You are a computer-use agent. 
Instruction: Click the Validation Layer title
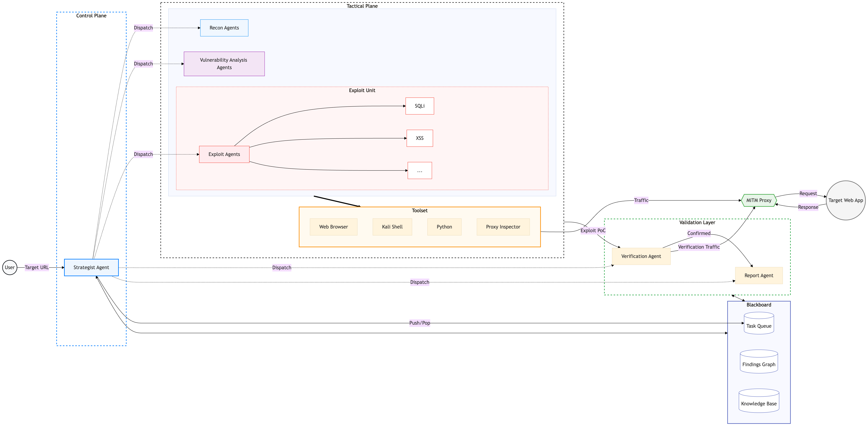(x=697, y=223)
